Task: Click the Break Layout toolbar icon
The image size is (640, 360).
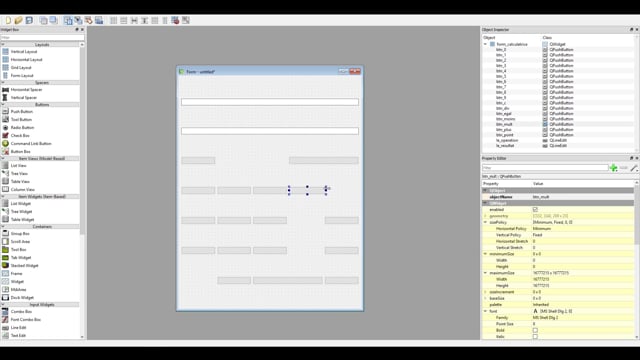Action: click(175, 20)
